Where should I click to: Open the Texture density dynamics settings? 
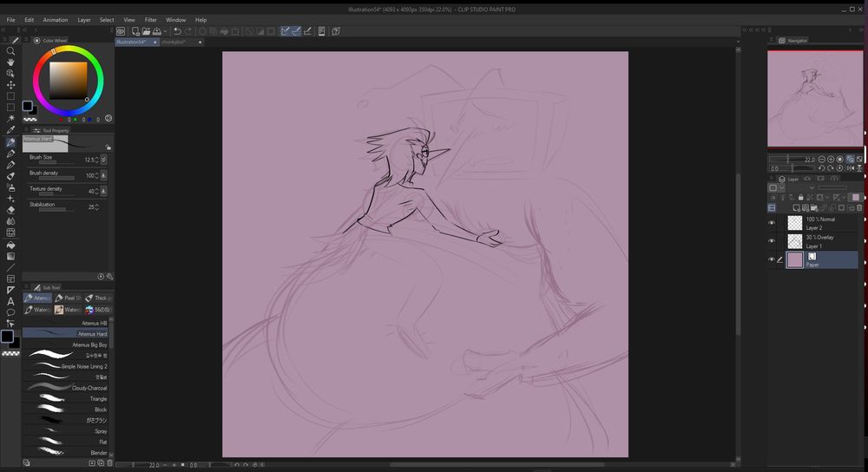click(x=103, y=191)
